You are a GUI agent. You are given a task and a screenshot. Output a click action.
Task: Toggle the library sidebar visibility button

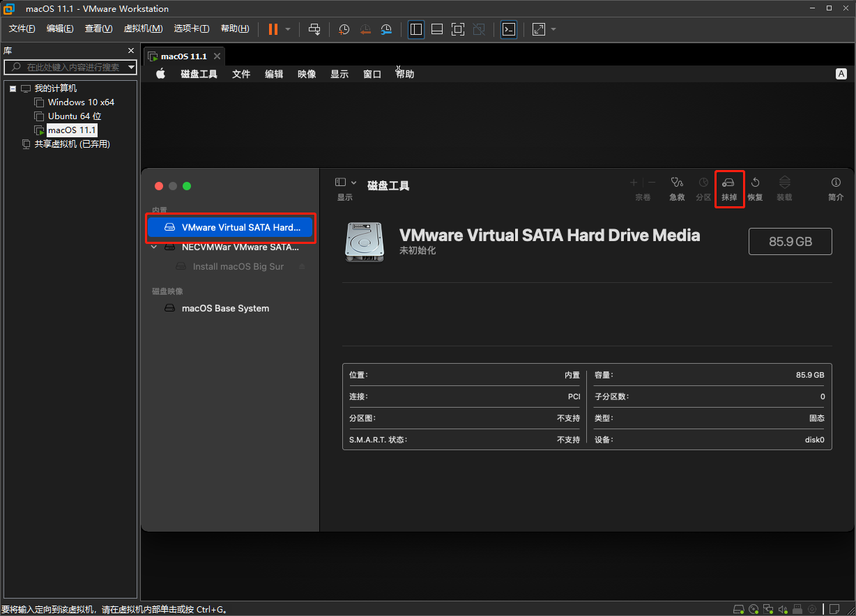point(416,29)
